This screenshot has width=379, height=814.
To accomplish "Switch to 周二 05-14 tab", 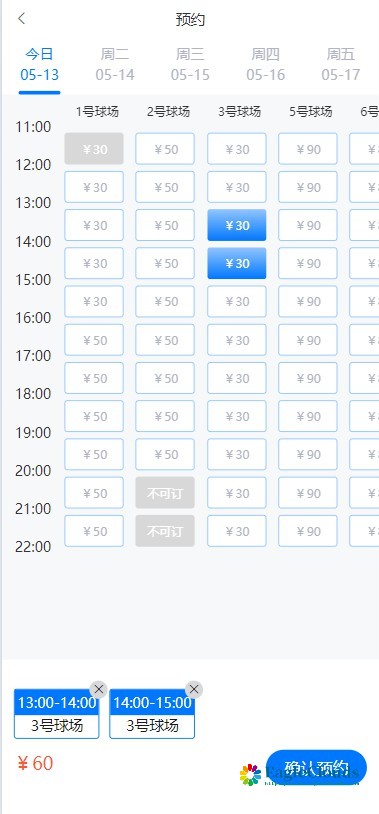I will tap(115, 64).
